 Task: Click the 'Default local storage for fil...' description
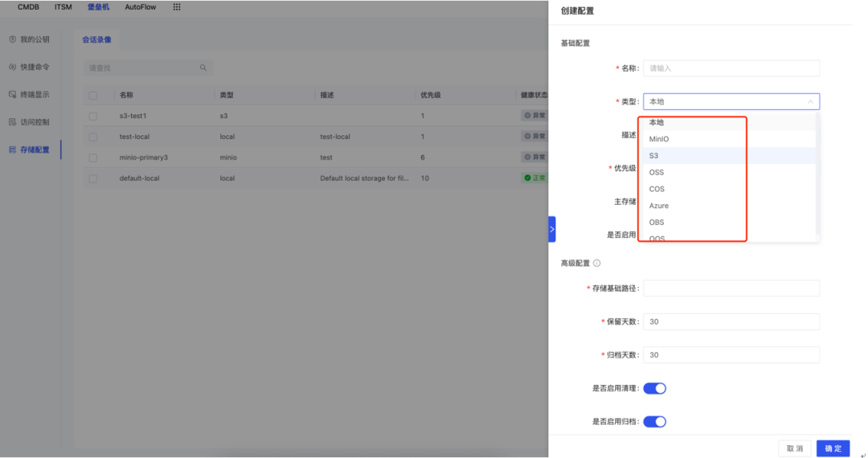[364, 178]
